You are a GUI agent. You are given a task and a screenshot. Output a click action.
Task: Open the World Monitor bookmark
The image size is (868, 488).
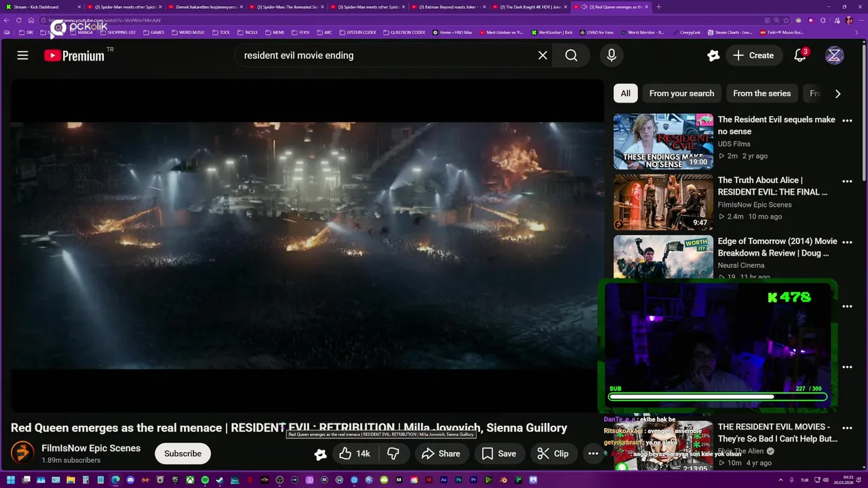[x=642, y=33]
